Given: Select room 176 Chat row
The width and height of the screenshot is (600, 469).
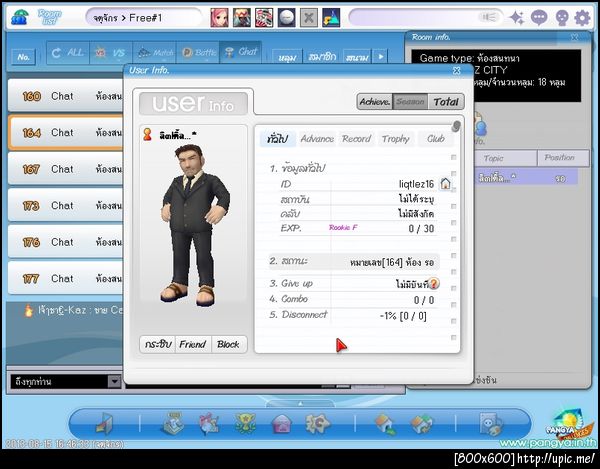Looking at the screenshot, I should click(x=66, y=242).
